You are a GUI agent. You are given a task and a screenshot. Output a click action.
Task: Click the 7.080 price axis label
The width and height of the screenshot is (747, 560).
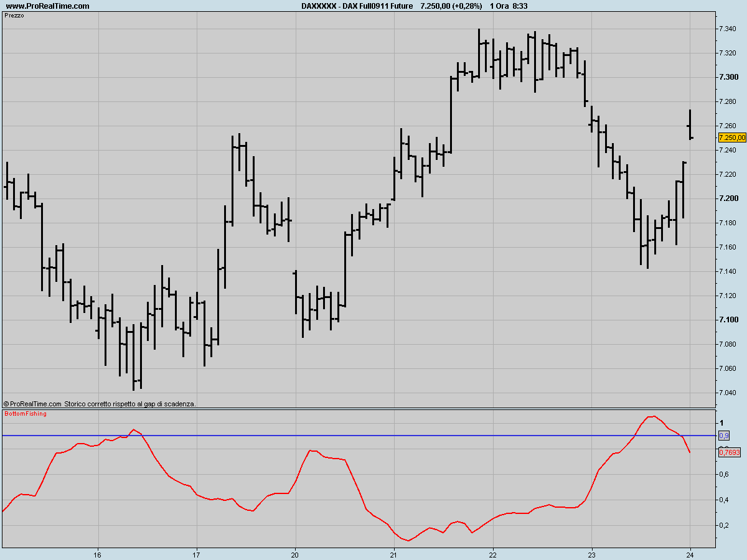coord(728,344)
